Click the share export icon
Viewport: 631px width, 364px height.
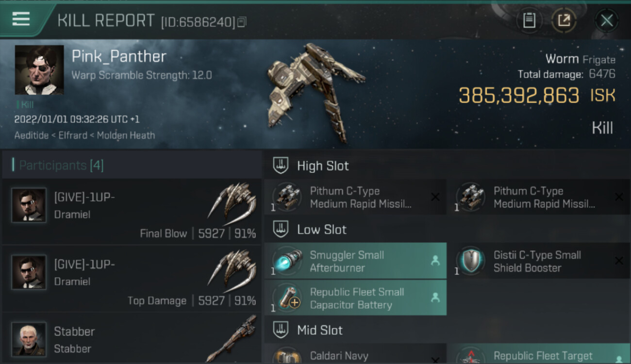coord(564,20)
